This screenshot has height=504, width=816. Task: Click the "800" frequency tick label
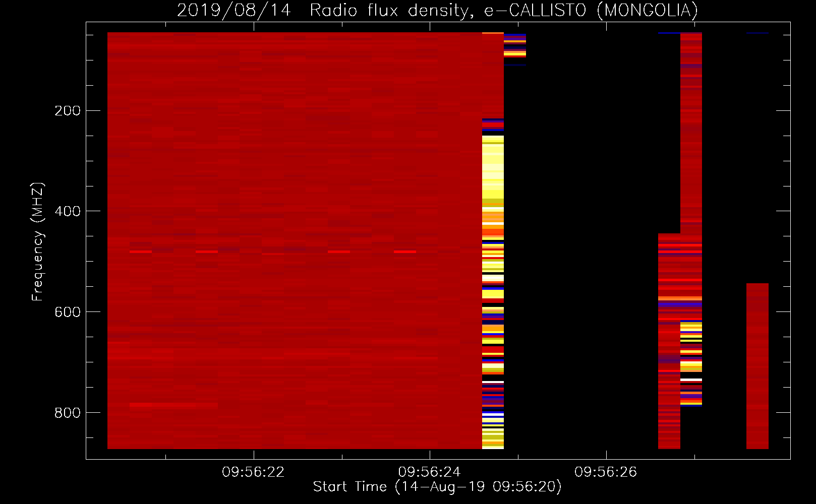click(x=68, y=413)
